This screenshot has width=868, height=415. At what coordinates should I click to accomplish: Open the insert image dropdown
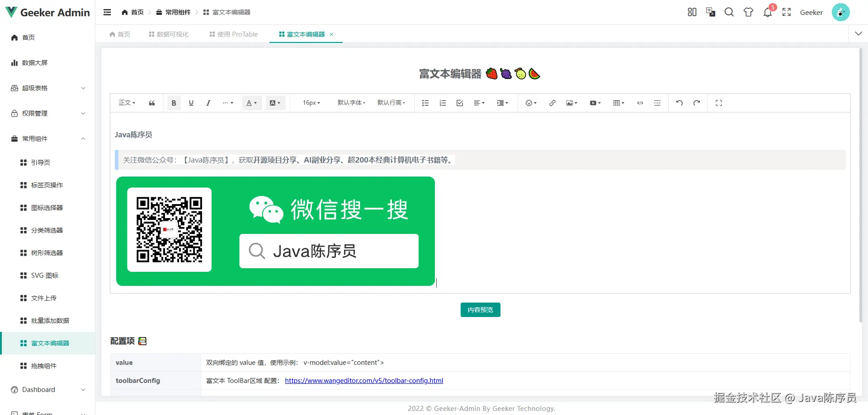click(572, 103)
